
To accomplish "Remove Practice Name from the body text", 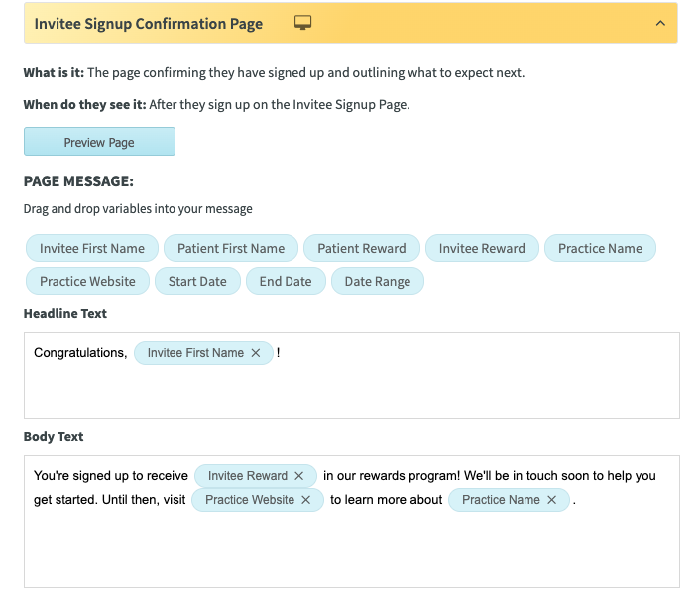I will (x=552, y=500).
